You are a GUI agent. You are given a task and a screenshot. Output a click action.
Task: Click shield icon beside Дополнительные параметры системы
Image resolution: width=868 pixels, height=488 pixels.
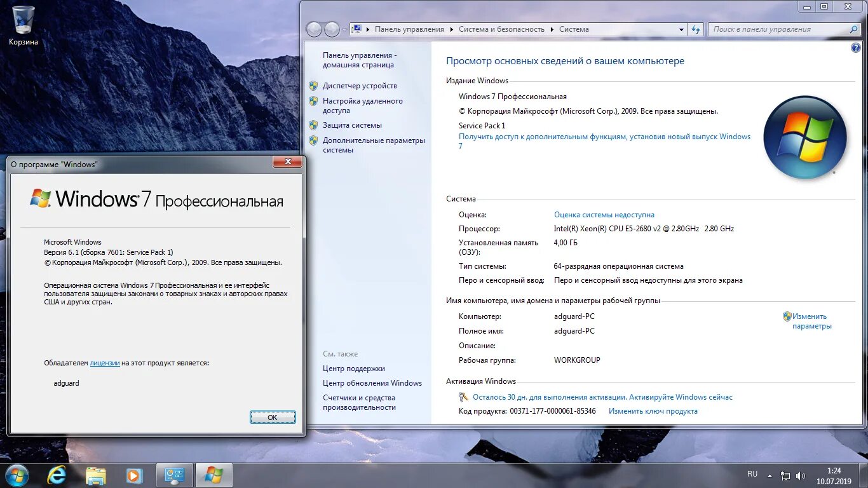point(313,140)
